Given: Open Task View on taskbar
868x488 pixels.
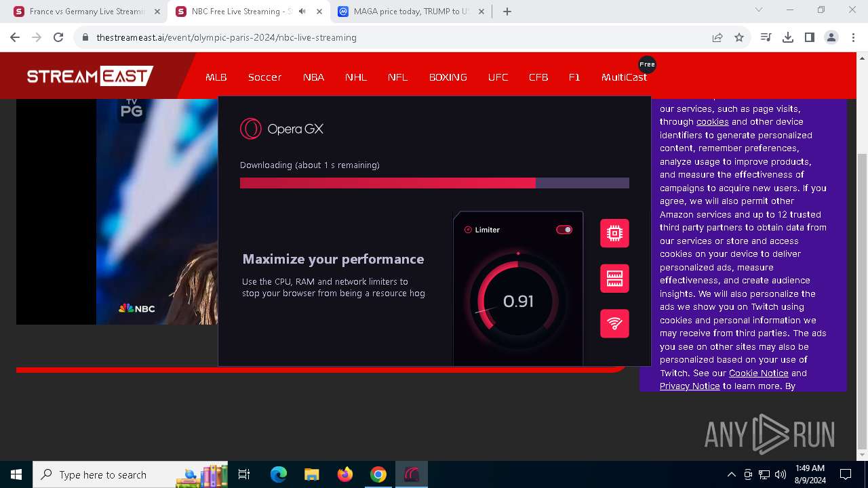Looking at the screenshot, I should 244,474.
